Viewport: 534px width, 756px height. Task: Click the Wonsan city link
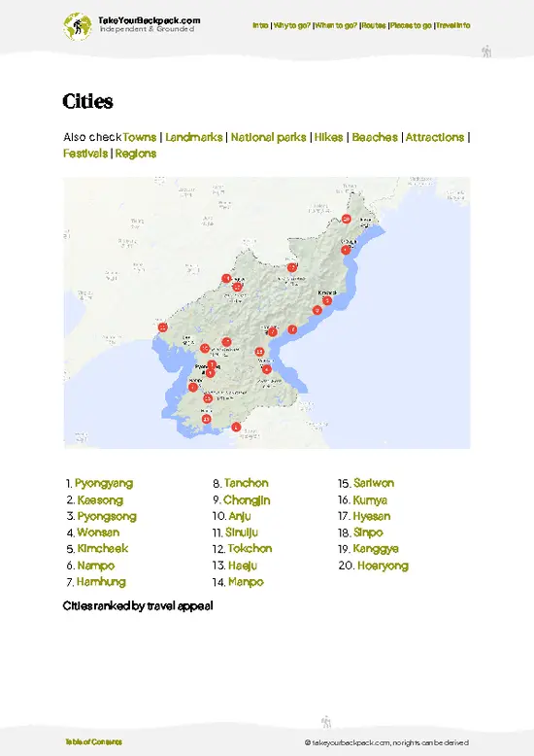pos(98,533)
